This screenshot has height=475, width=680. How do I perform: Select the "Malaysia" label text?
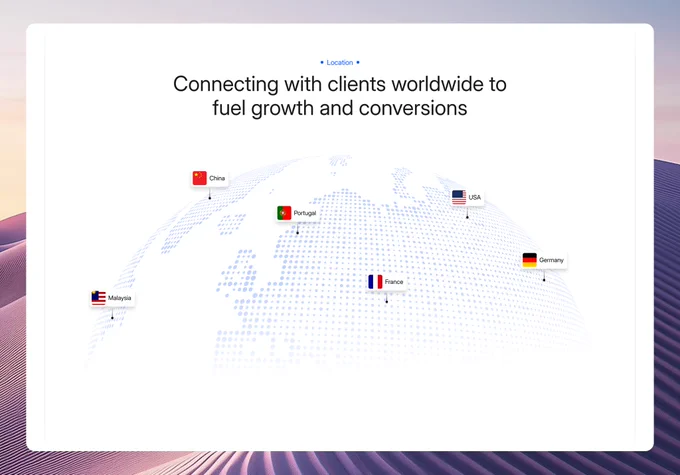point(119,298)
